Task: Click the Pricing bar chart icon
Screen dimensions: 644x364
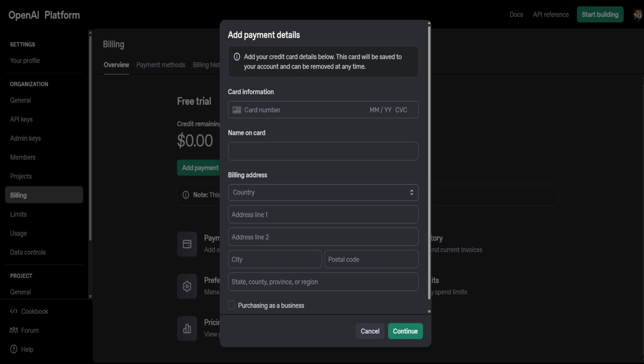Action: [187, 328]
